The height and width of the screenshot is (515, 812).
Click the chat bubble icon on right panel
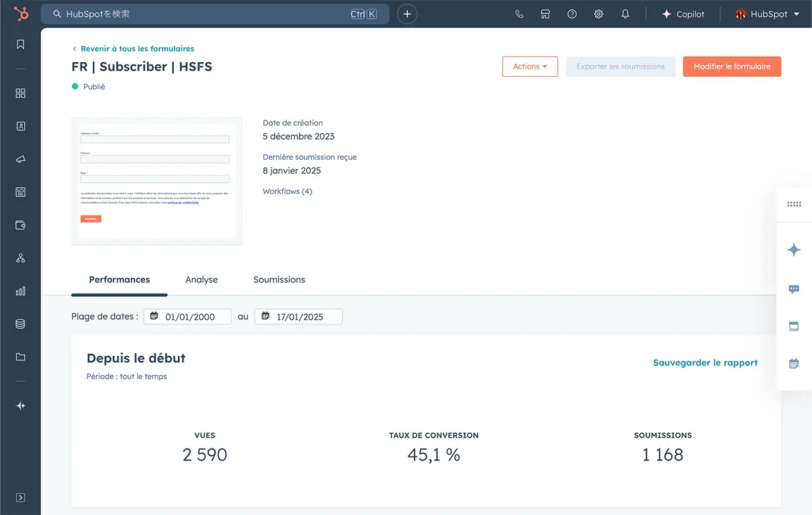point(794,289)
